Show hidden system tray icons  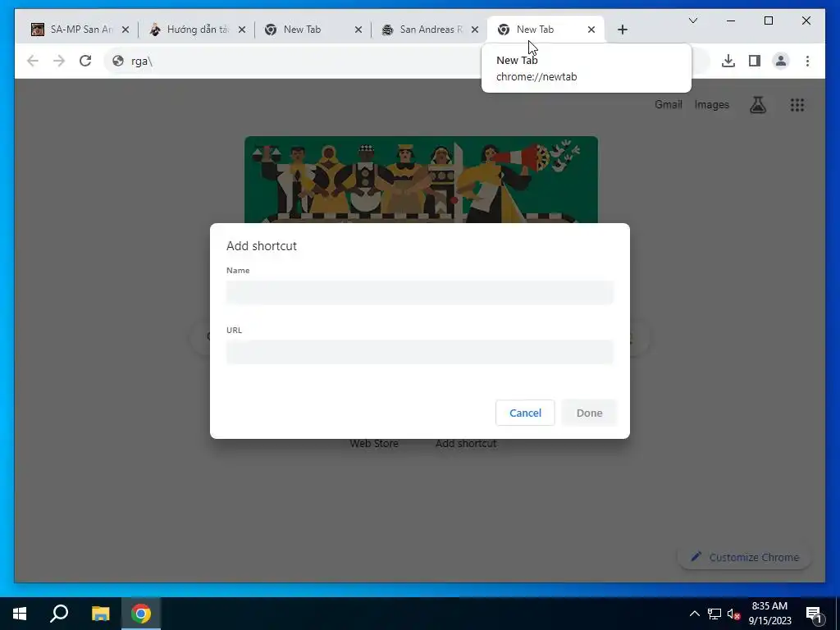click(x=694, y=614)
